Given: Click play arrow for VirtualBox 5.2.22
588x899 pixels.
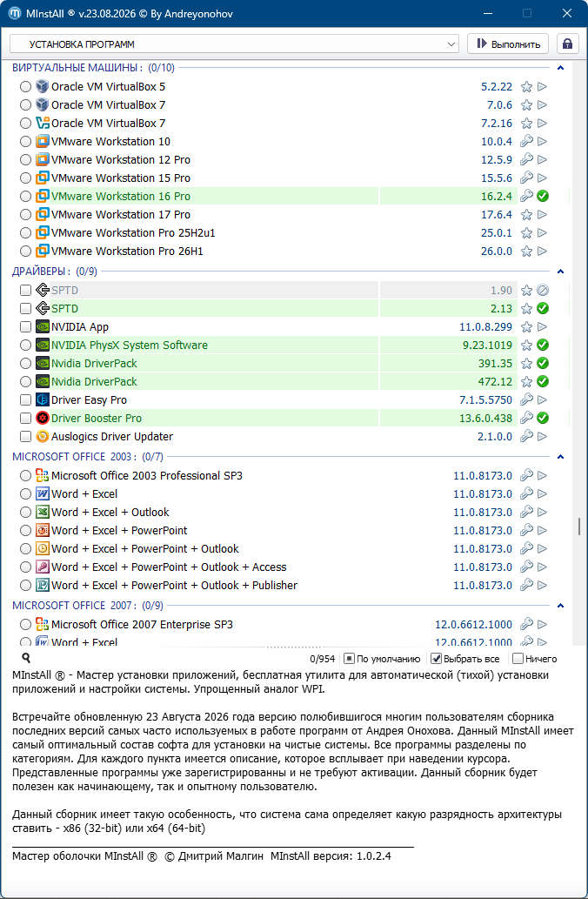Looking at the screenshot, I should click(x=542, y=86).
